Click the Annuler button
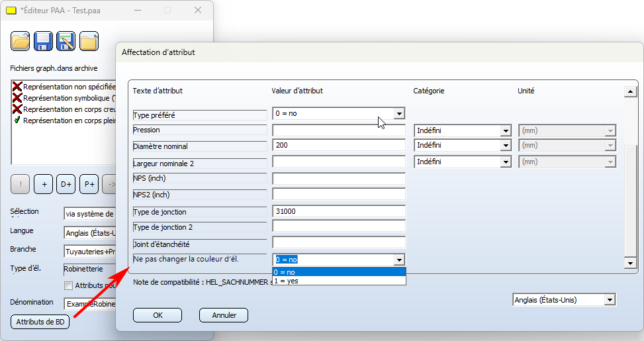Viewport: 644px width, 341px height. point(224,315)
